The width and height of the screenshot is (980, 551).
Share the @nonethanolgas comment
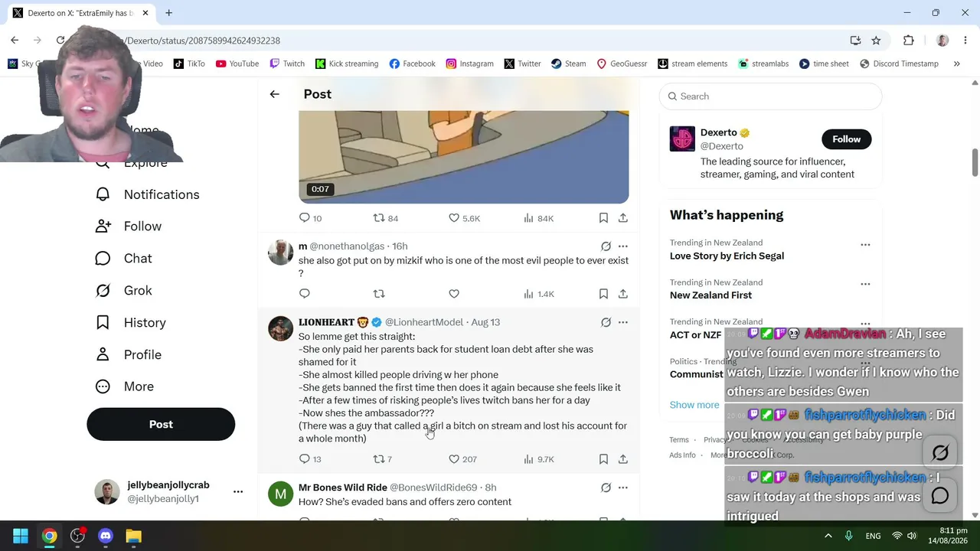coord(623,294)
